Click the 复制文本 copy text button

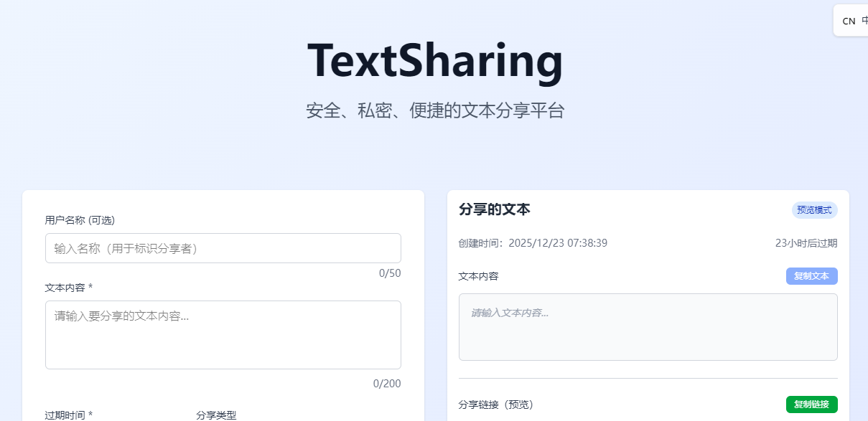pos(811,276)
